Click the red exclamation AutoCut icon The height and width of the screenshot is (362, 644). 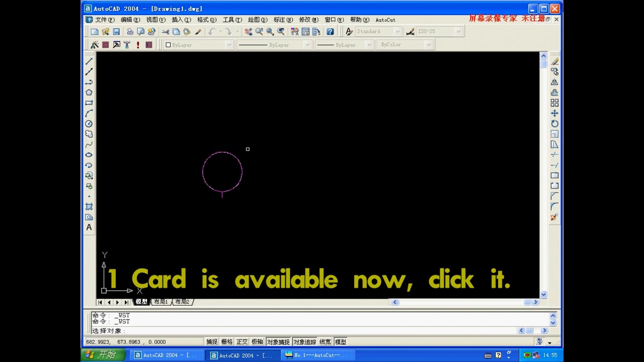tap(138, 45)
